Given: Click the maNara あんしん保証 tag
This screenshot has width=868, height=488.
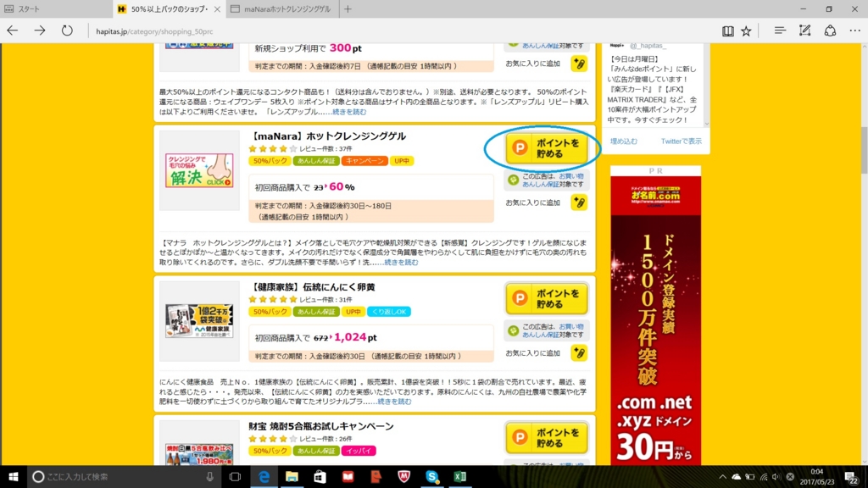Looking at the screenshot, I should [316, 161].
